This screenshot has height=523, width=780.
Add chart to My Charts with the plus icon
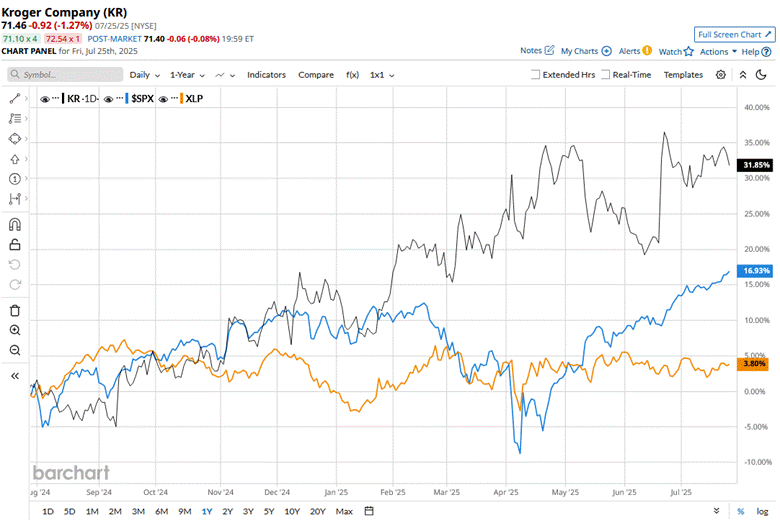606,51
